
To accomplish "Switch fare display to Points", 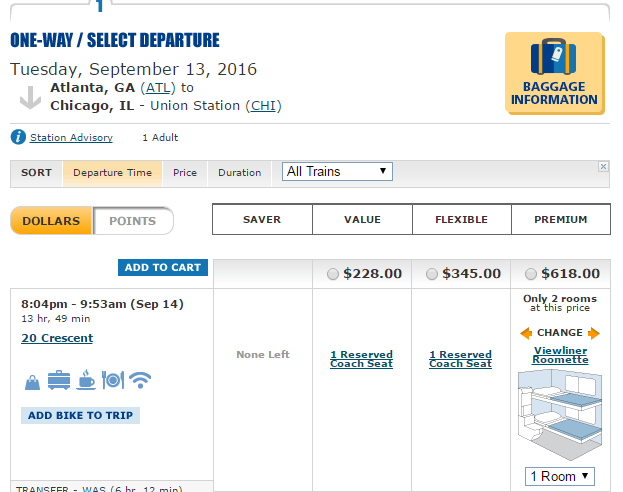I will (x=132, y=221).
